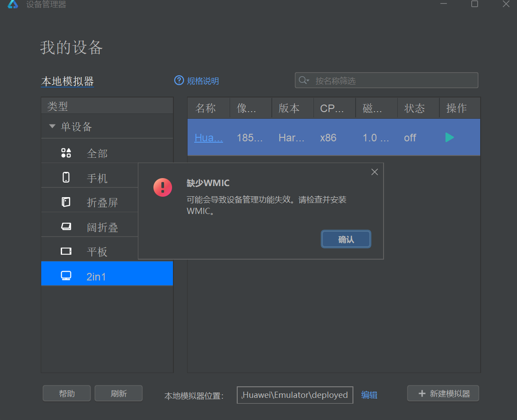
Task: Click the 类型 panel header
Action: 107,106
